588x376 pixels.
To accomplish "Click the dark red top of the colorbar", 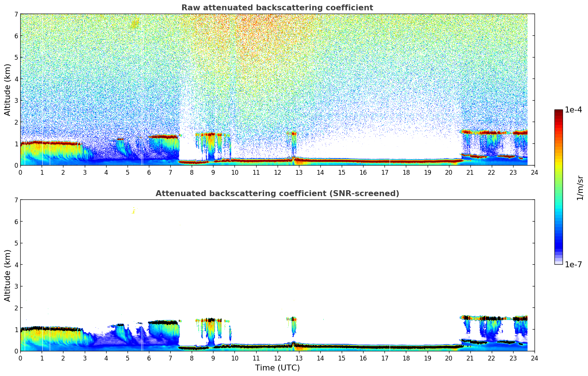I will click(x=559, y=112).
